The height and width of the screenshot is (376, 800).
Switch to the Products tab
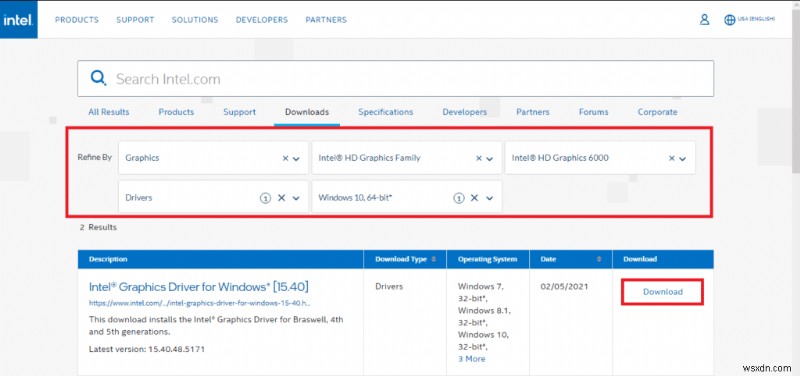click(x=176, y=112)
